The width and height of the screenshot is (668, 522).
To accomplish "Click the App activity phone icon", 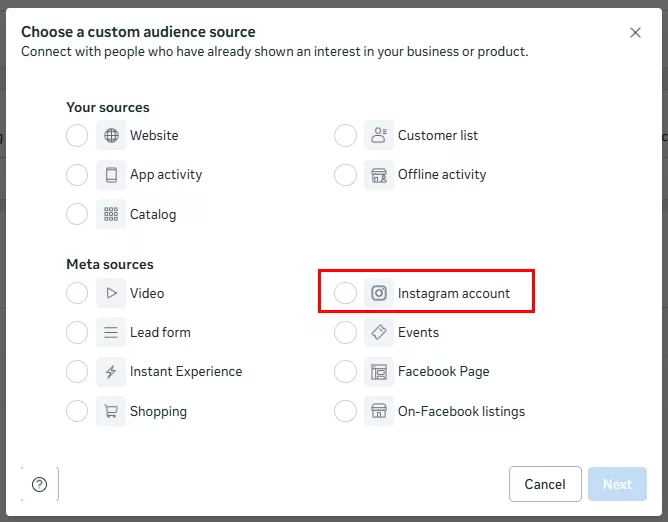I will (x=111, y=175).
